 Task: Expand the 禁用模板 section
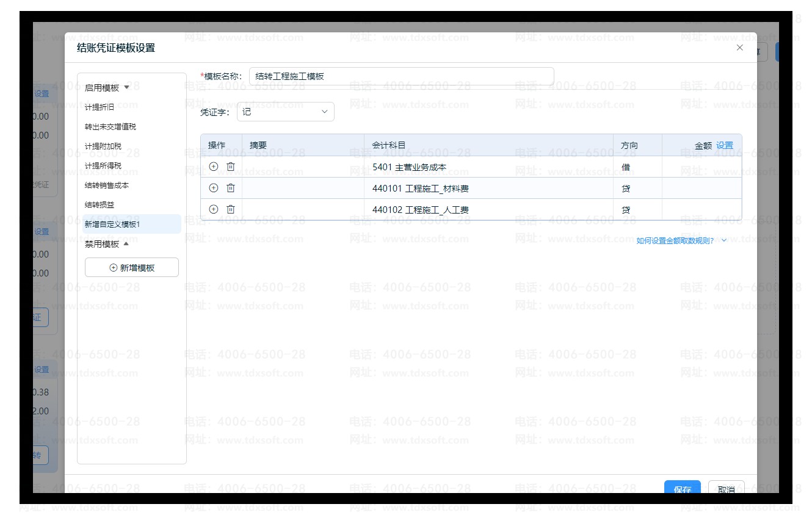pos(107,244)
